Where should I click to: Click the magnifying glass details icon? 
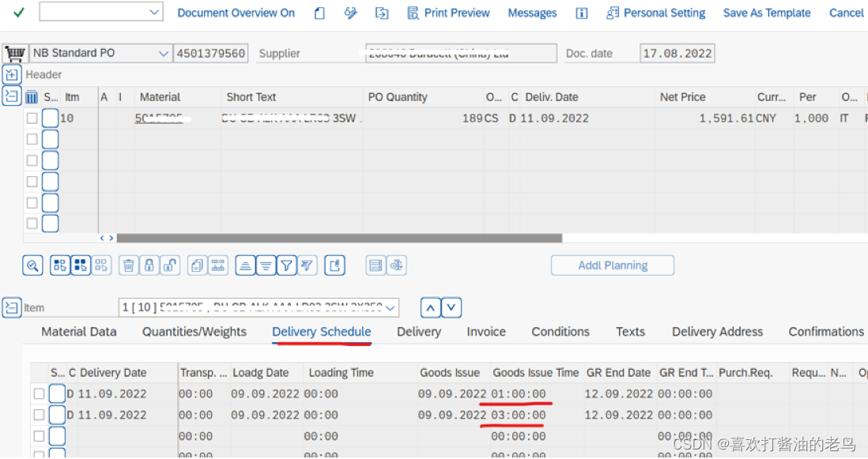coord(32,265)
